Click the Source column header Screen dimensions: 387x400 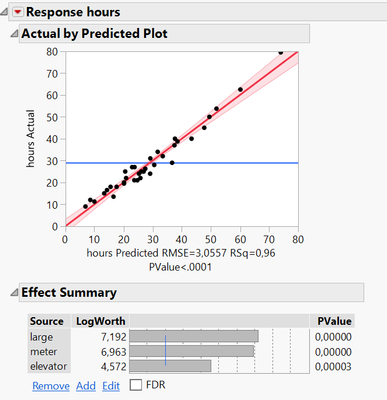tap(47, 321)
